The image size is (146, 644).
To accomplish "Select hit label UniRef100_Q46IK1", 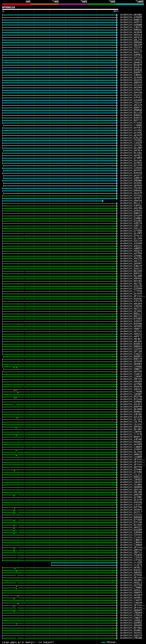I will [x=131, y=246].
